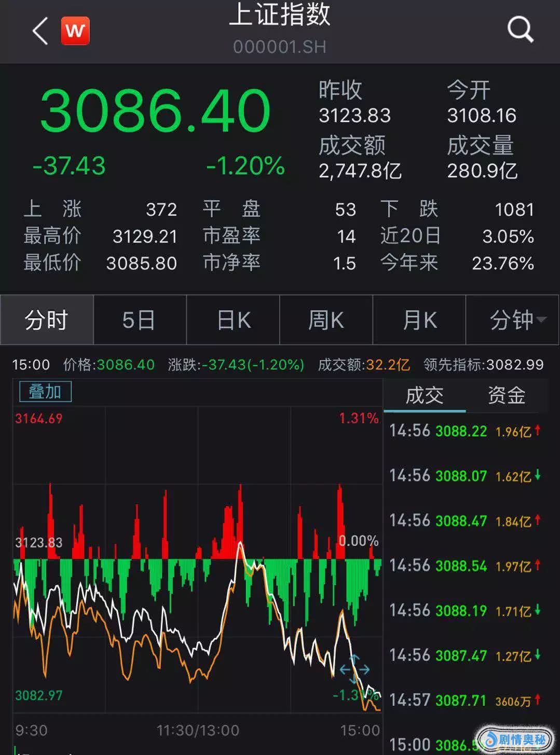This screenshot has height=755, width=560.
Task: Tap the large 3086.40 index price
Action: click(155, 111)
